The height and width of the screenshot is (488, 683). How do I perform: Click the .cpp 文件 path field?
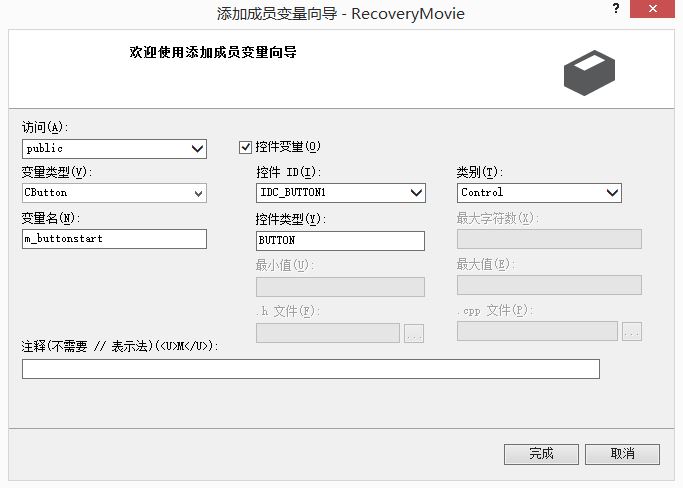point(538,331)
